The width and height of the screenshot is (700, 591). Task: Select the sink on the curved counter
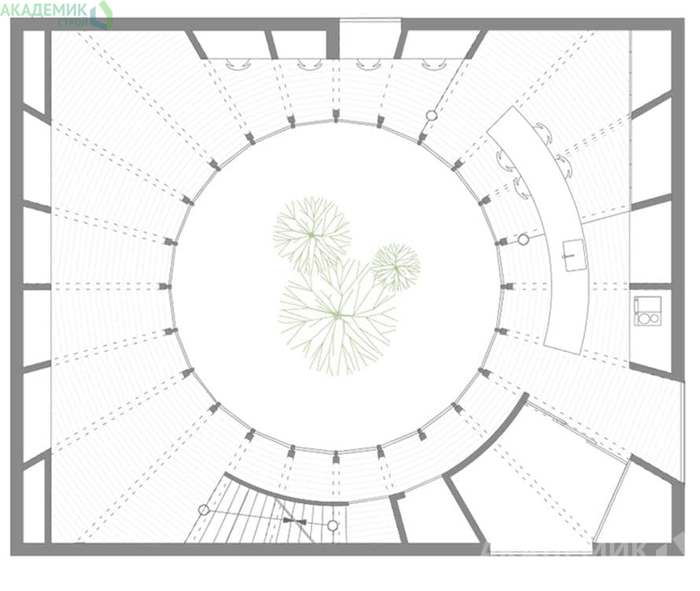[575, 255]
